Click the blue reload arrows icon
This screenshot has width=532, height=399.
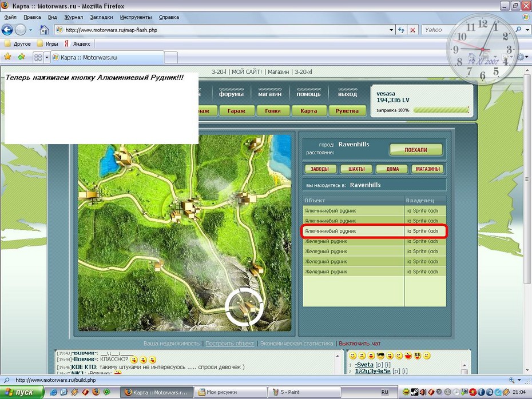[x=402, y=30]
